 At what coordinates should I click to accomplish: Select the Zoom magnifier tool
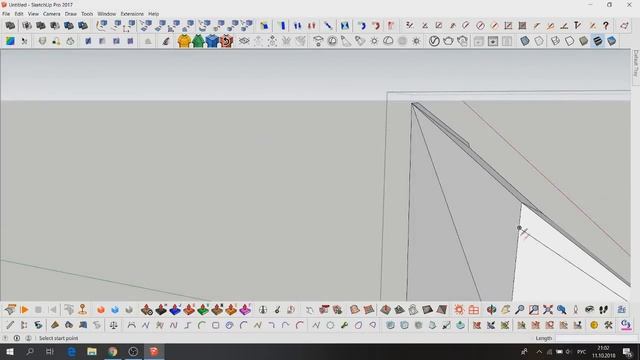tap(520, 310)
